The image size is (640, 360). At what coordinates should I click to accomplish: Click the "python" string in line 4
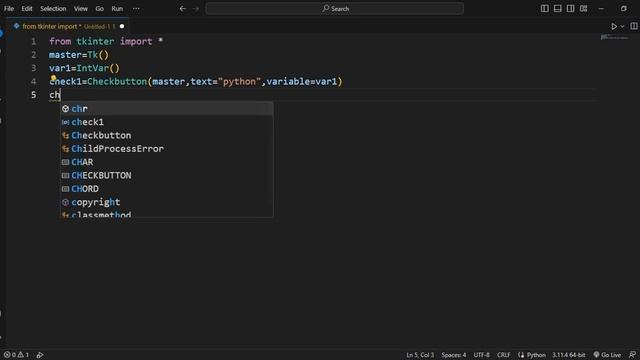click(x=240, y=82)
